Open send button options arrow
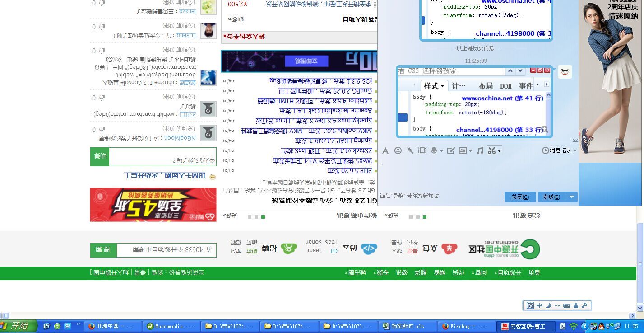The image size is (644, 333). [x=572, y=197]
